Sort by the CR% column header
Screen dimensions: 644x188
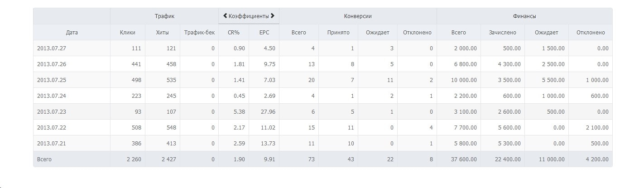(x=234, y=33)
